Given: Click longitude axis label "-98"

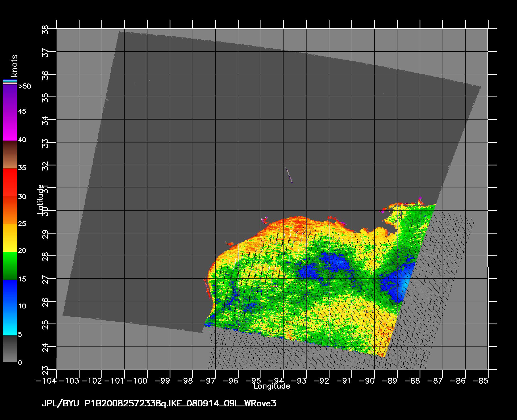Looking at the screenshot, I should tap(185, 381).
